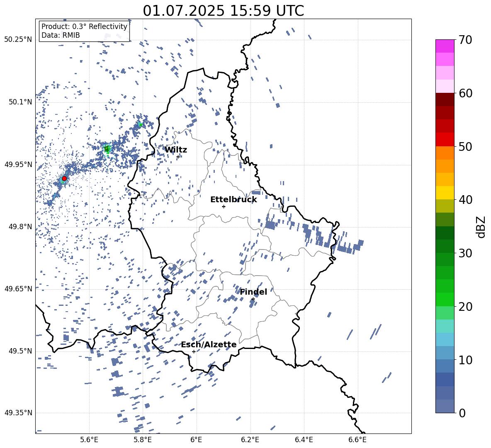Click the colorbar tick label 0
The width and height of the screenshot is (491, 448).
point(462,413)
